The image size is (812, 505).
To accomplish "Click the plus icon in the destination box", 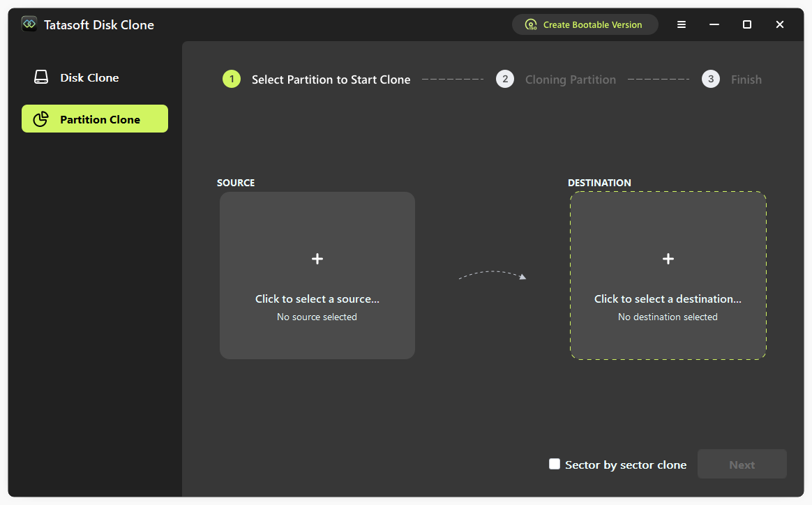I will (668, 259).
